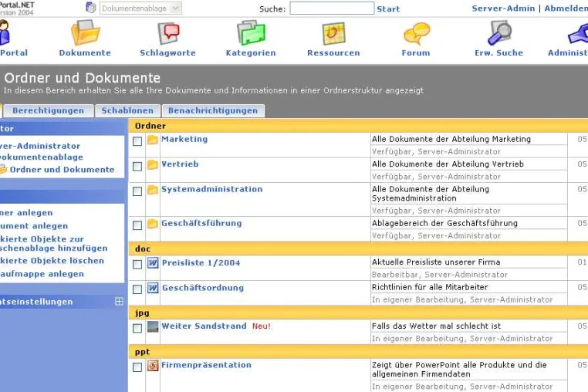Open the Ressourcen calendar icon
Viewport: 588px width, 392px height.
(333, 33)
